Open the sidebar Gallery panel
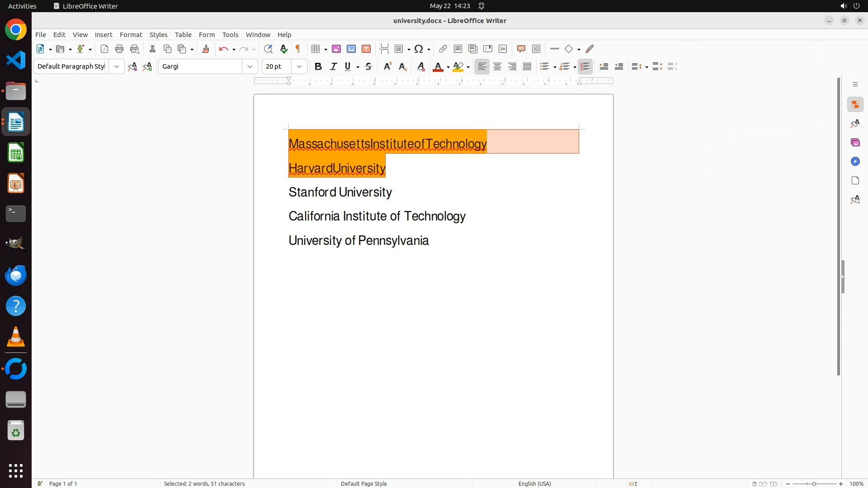 (855, 143)
